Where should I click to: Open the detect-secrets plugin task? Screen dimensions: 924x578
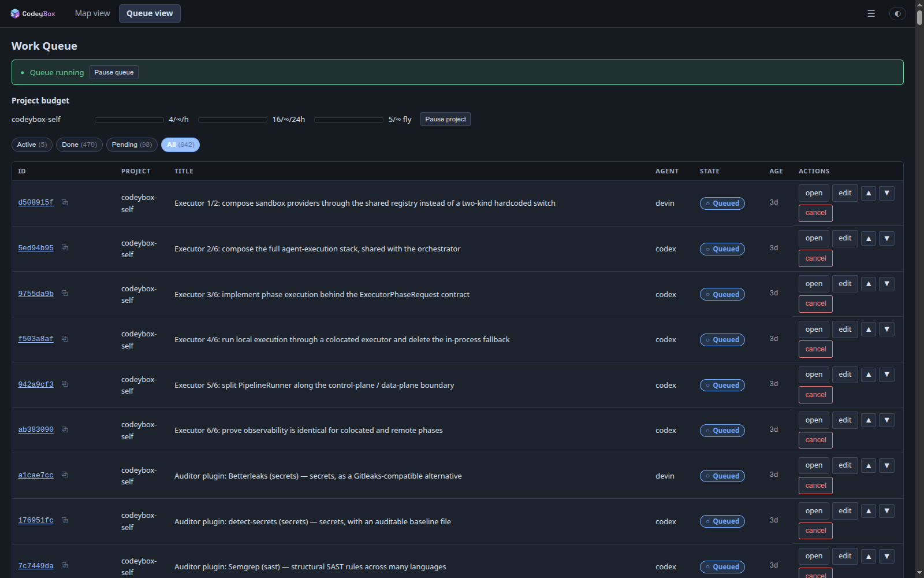click(814, 511)
